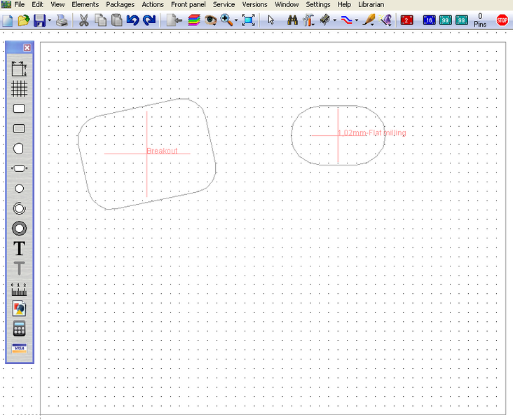Open the Librarian menu

tap(371, 4)
